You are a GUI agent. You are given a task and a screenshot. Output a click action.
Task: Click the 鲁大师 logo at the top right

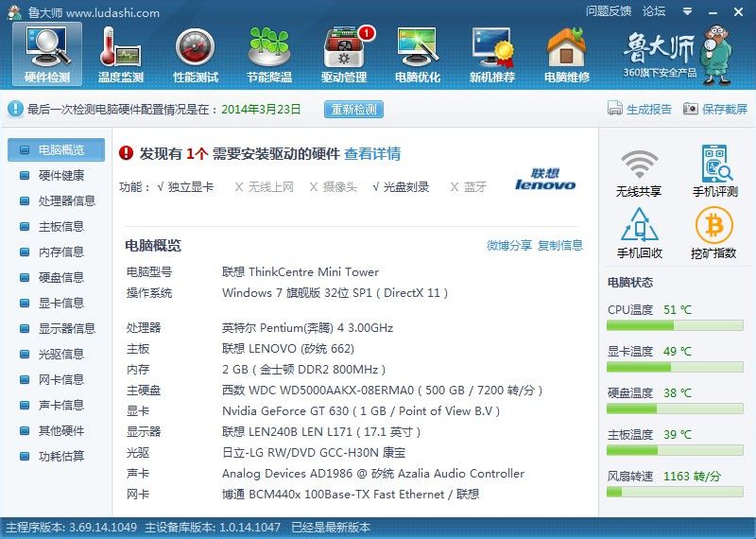pyautogui.click(x=677, y=55)
